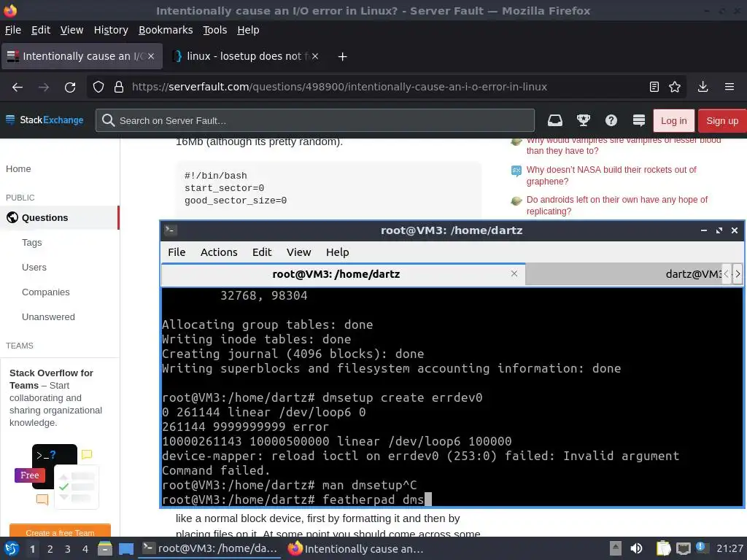Open the Firefox Tools menu
Image resolution: width=747 pixels, height=560 pixels.
(x=215, y=30)
